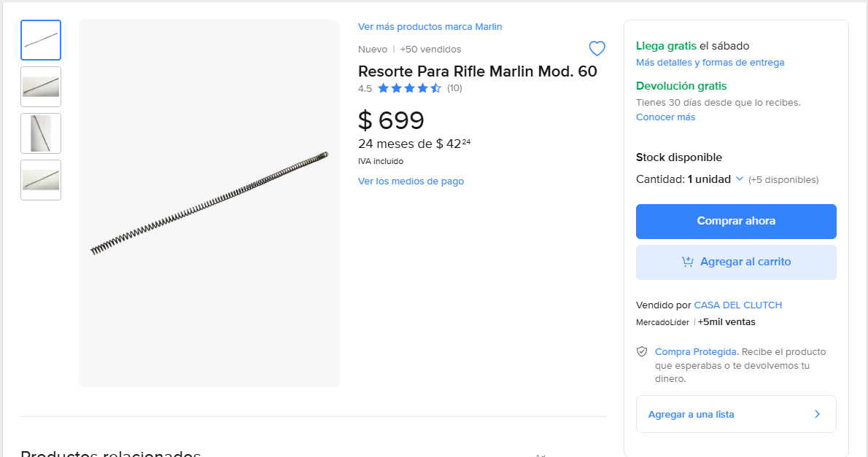
Task: Select the third product thumbnail
Action: (40, 133)
